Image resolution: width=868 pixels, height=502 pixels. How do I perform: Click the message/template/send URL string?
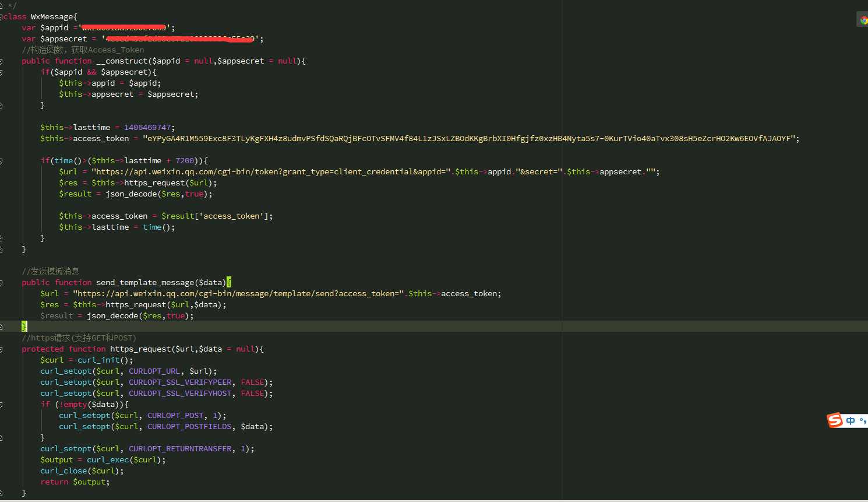pos(239,294)
